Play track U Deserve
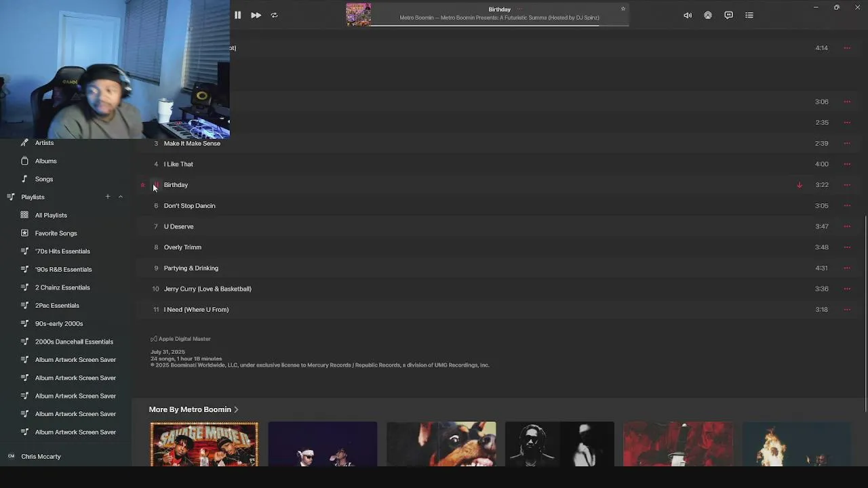Image resolution: width=868 pixels, height=488 pixels. [178, 226]
